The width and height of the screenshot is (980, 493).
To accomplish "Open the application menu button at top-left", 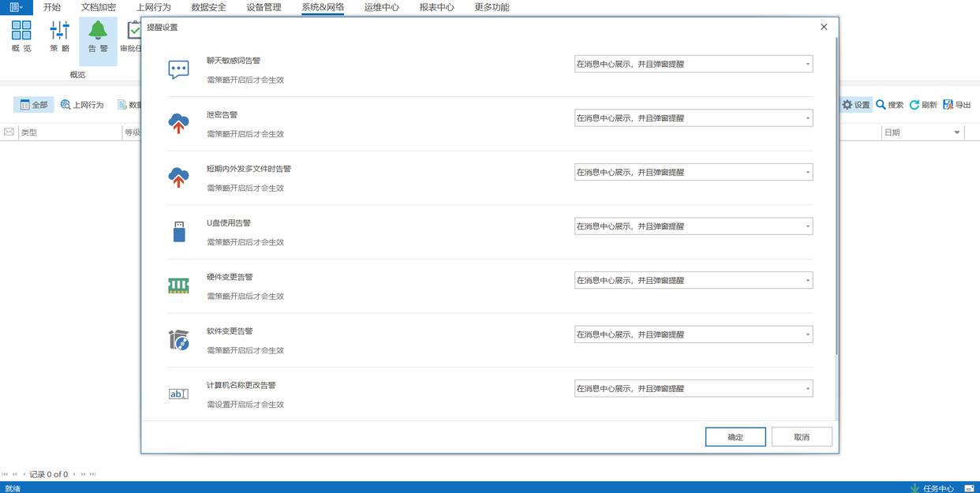I will (x=16, y=7).
